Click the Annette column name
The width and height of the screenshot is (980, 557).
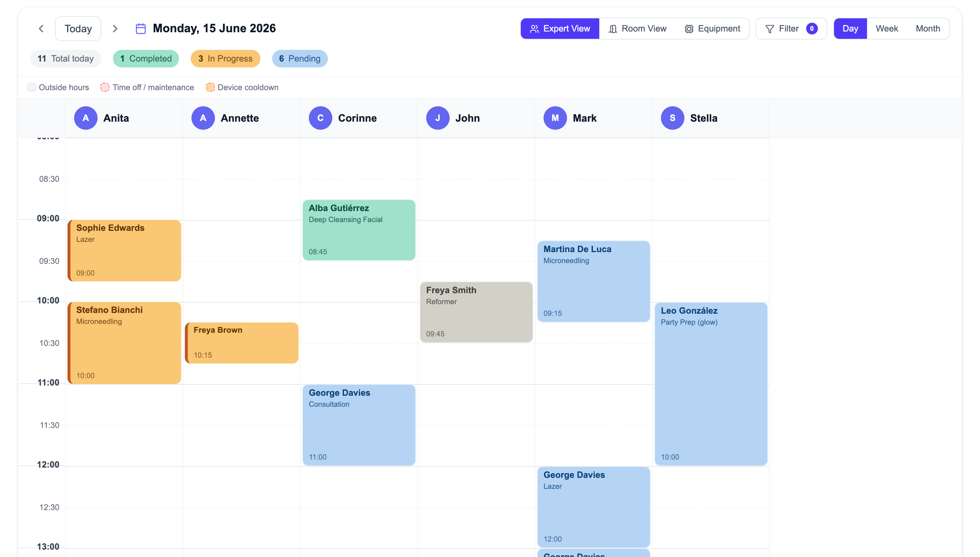point(239,118)
